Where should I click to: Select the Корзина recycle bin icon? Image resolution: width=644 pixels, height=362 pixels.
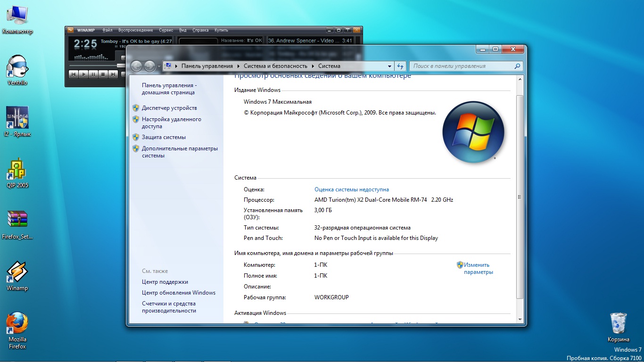click(x=619, y=327)
